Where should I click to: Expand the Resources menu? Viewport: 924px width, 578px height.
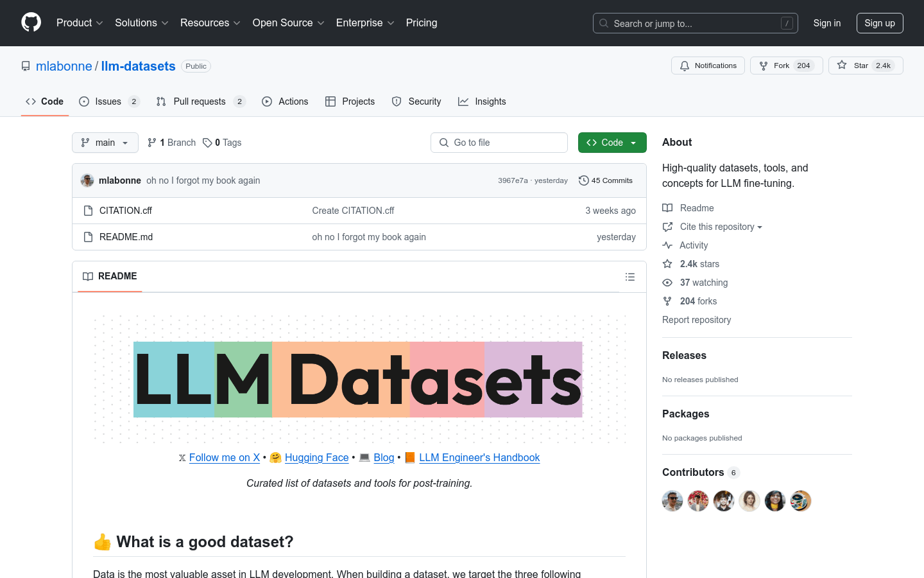[x=210, y=22]
